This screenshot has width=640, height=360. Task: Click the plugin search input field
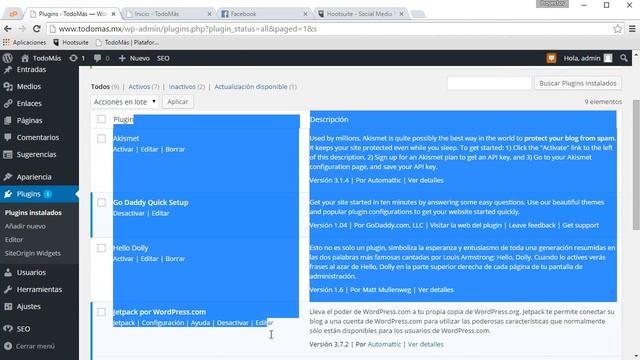click(x=489, y=83)
